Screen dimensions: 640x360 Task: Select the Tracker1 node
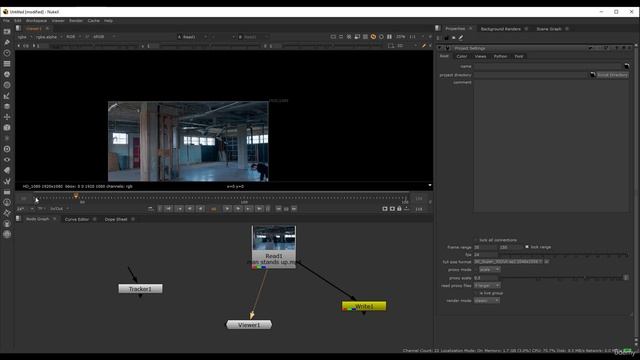point(140,289)
